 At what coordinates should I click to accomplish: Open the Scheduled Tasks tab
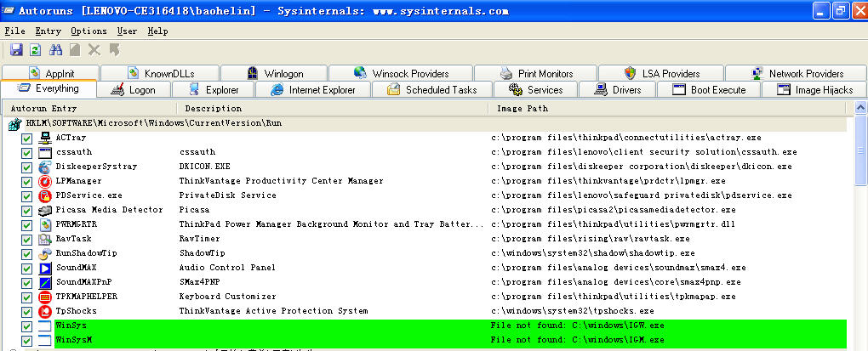[x=431, y=89]
